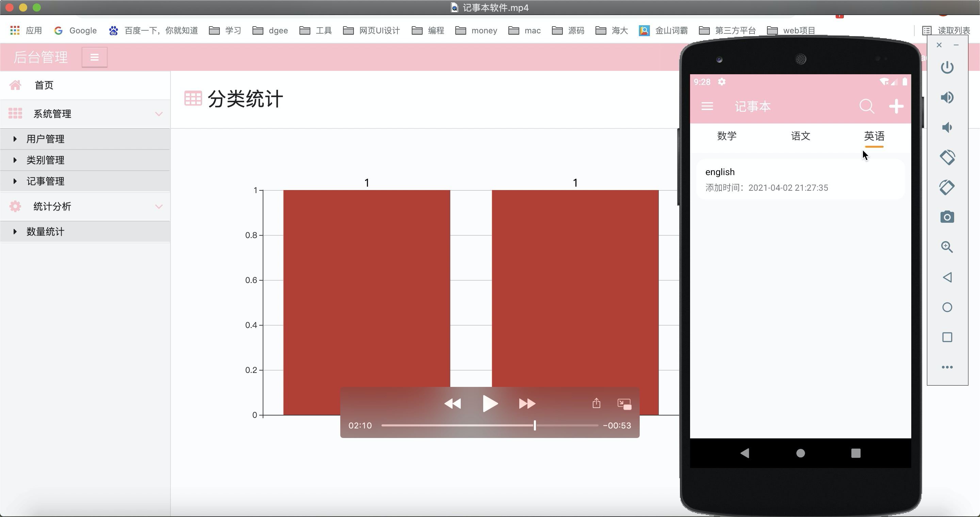Open the 数量统计 tree item
Viewport: 980px width, 517px height.
[x=85, y=232]
